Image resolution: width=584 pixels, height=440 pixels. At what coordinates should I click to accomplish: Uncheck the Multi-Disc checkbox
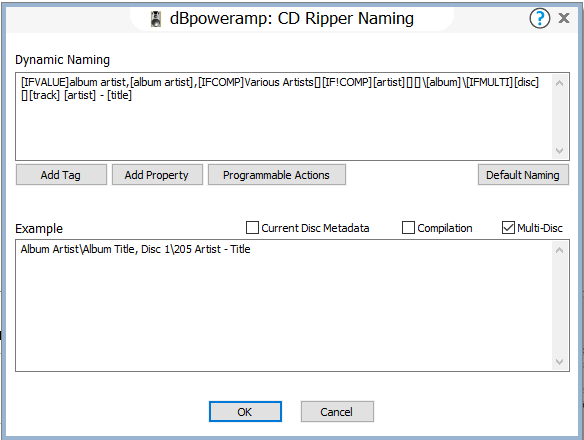pyautogui.click(x=508, y=228)
